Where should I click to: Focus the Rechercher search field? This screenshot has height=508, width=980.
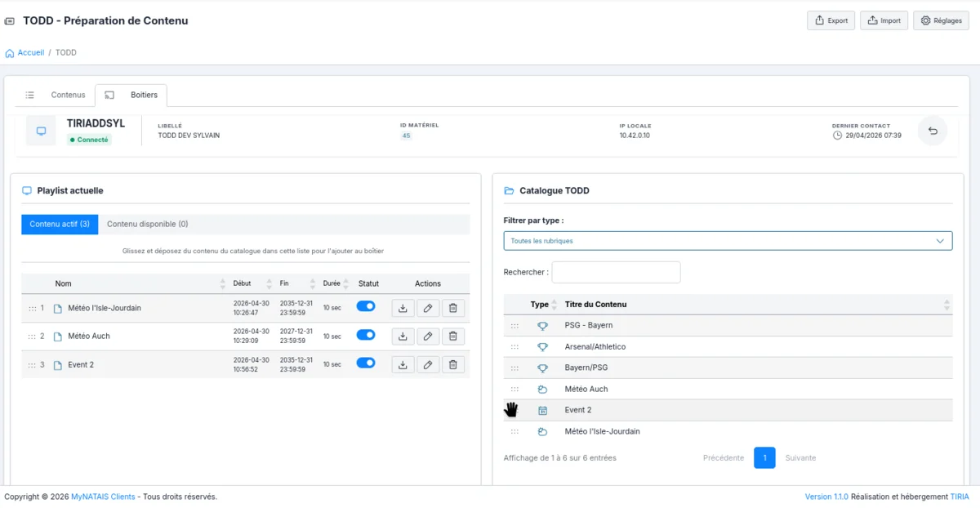[x=616, y=273]
